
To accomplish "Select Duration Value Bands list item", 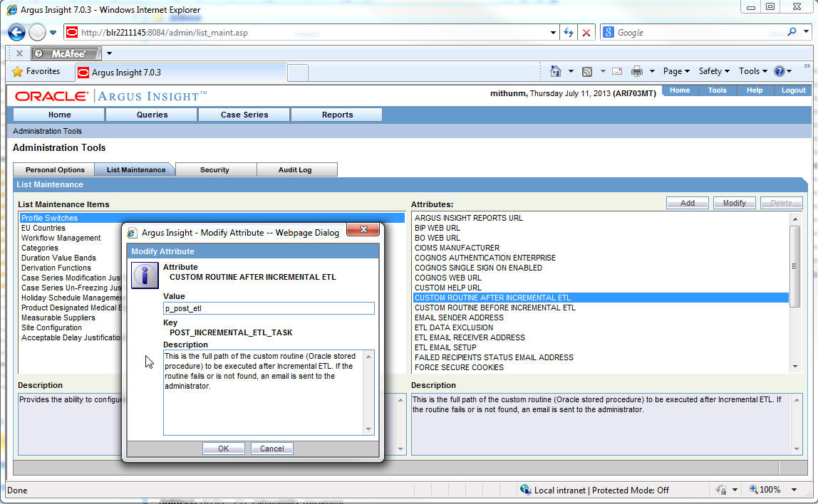I will [x=58, y=258].
